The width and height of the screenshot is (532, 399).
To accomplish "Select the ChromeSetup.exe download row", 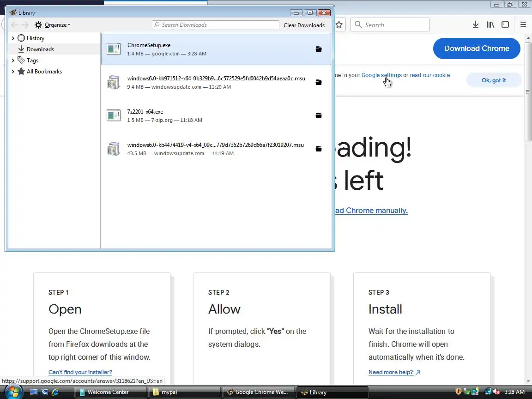I will (x=216, y=49).
